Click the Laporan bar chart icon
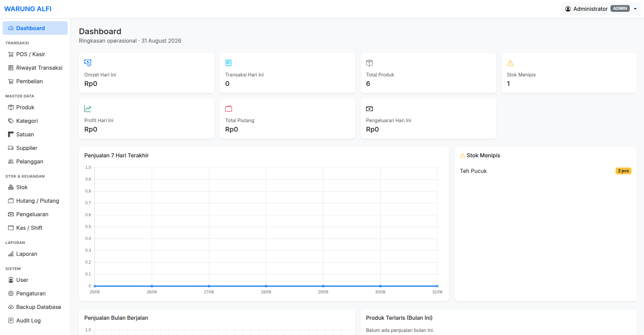The image size is (644, 335). pyautogui.click(x=11, y=254)
